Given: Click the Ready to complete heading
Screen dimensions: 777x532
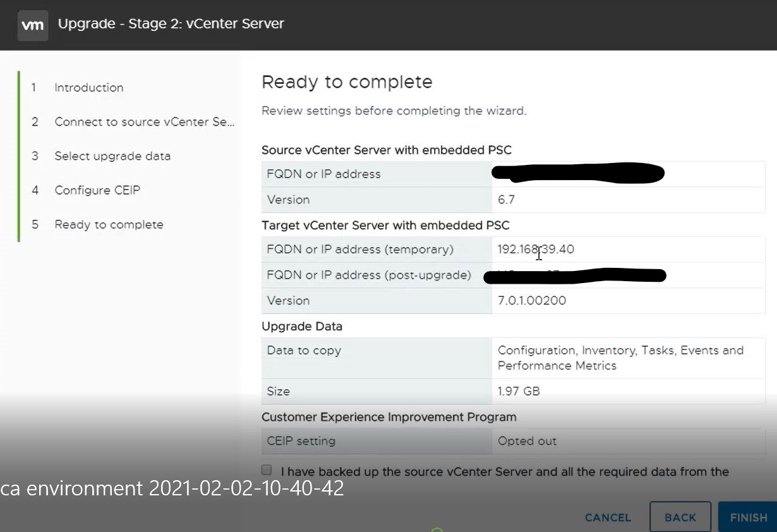Looking at the screenshot, I should [347, 82].
